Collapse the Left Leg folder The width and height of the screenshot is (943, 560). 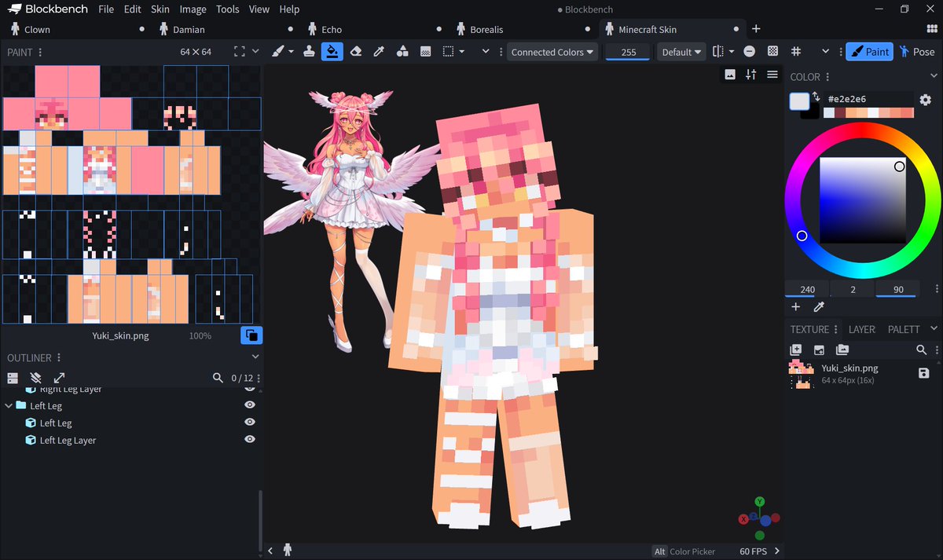point(9,405)
